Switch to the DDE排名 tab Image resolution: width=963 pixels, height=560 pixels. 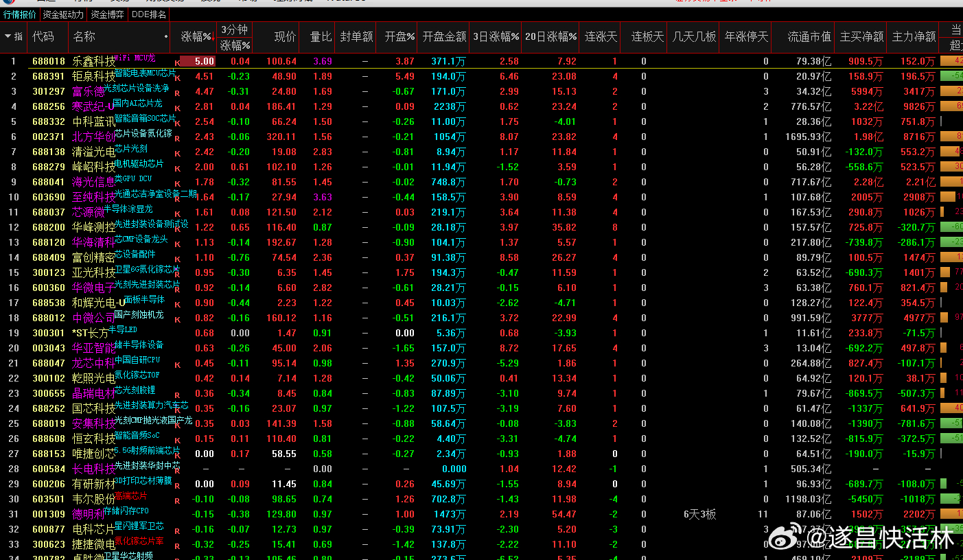point(148,14)
